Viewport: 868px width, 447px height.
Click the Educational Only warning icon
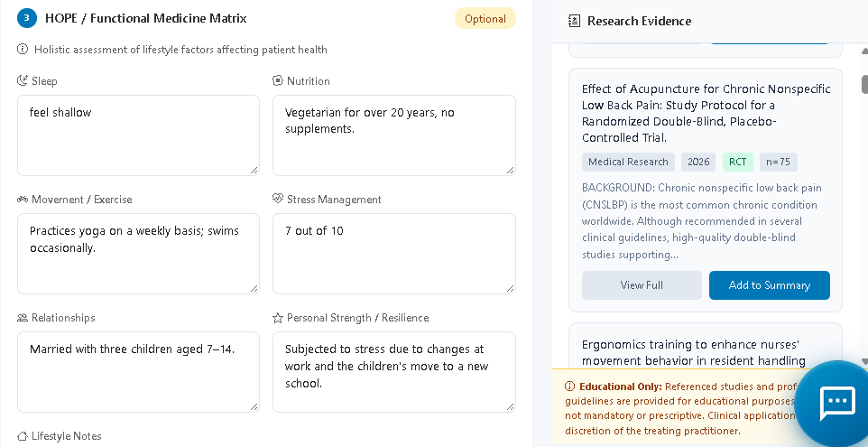569,386
